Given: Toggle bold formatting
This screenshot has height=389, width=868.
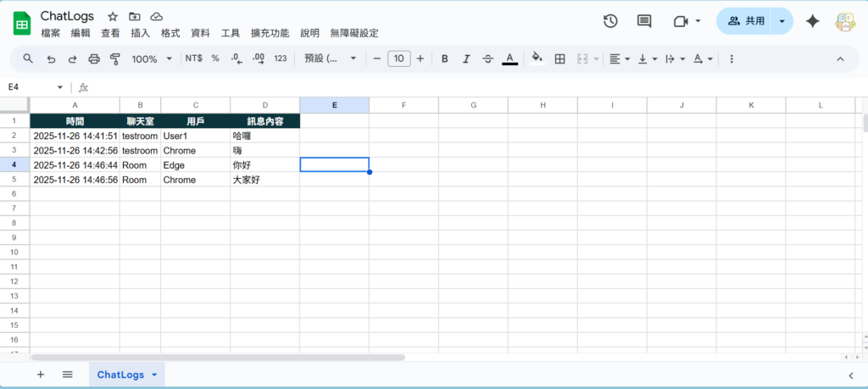Looking at the screenshot, I should (x=444, y=58).
